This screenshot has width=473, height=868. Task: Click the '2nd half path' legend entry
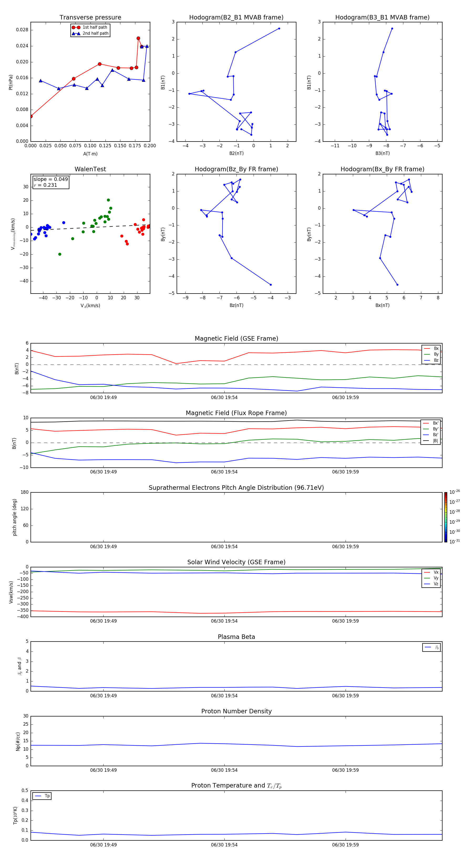tap(90, 33)
